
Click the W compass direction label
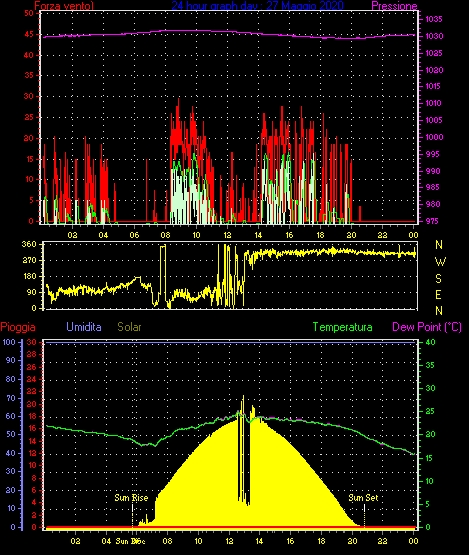click(x=440, y=262)
